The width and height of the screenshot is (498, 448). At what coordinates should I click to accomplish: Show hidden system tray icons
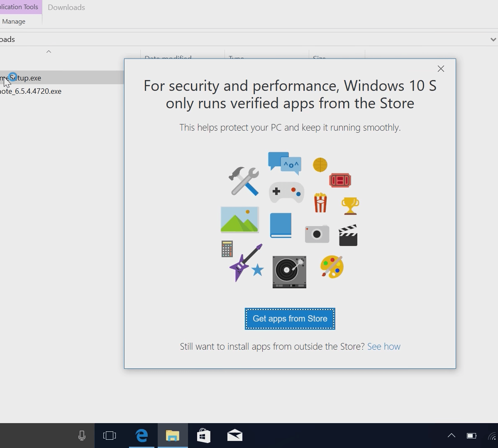point(452,436)
